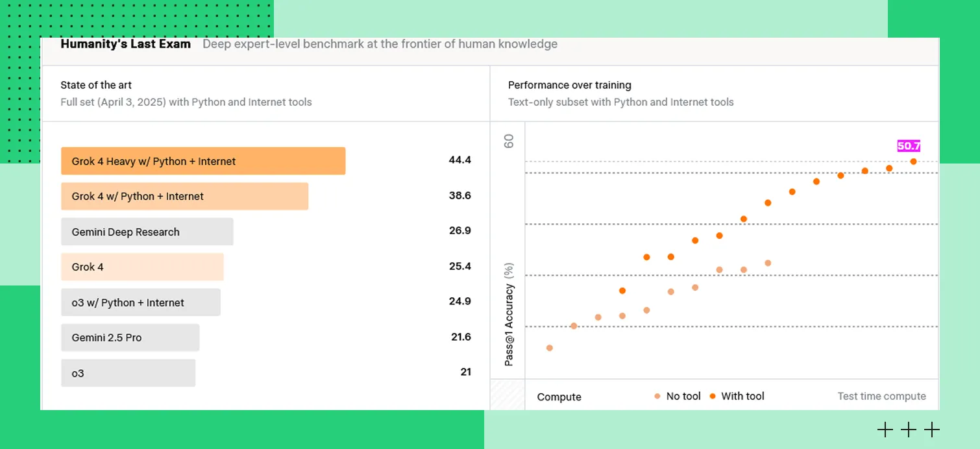Screen dimensions: 980x449
Task: Click the Pass@1 Accuracy (%) axis label
Action: [509, 315]
